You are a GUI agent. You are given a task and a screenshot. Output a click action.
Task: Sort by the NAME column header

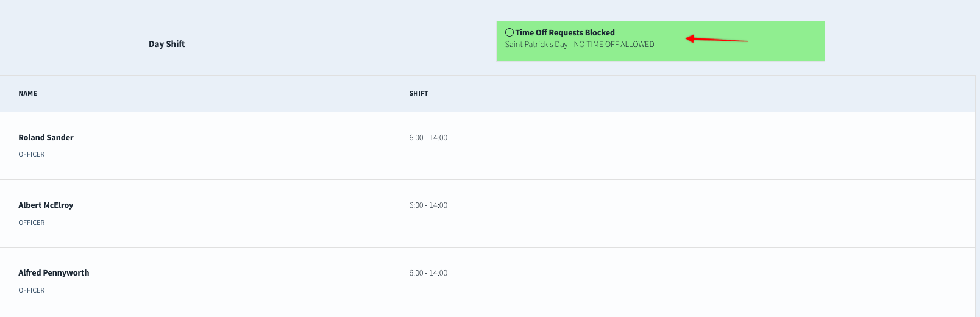tap(28, 93)
